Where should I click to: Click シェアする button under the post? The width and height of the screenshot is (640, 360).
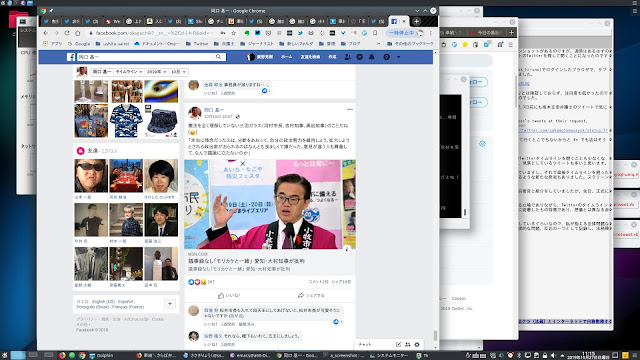(311, 296)
